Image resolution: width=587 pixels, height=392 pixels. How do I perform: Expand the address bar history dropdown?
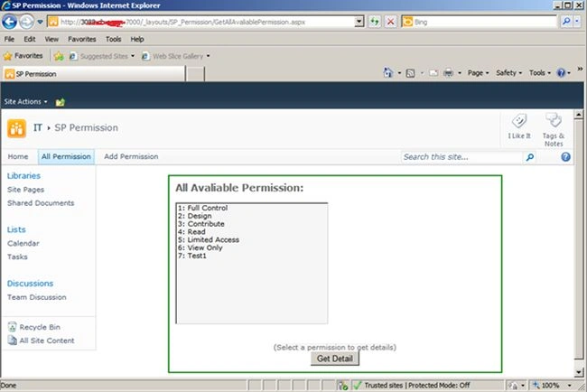tap(359, 22)
